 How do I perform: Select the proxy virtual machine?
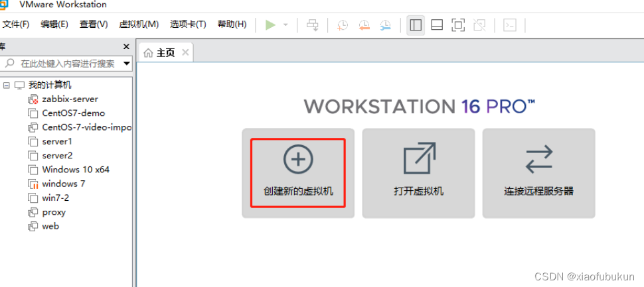click(54, 212)
